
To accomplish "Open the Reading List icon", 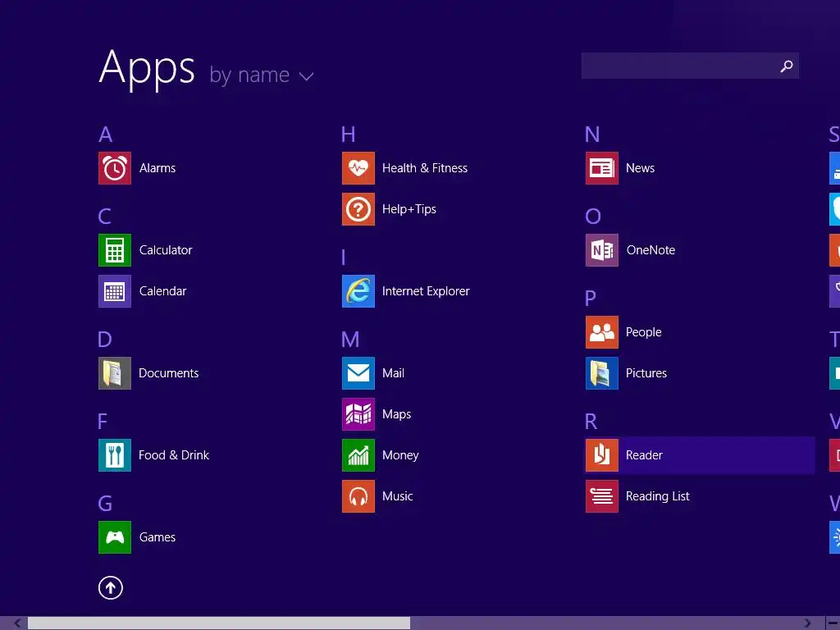I will [602, 496].
